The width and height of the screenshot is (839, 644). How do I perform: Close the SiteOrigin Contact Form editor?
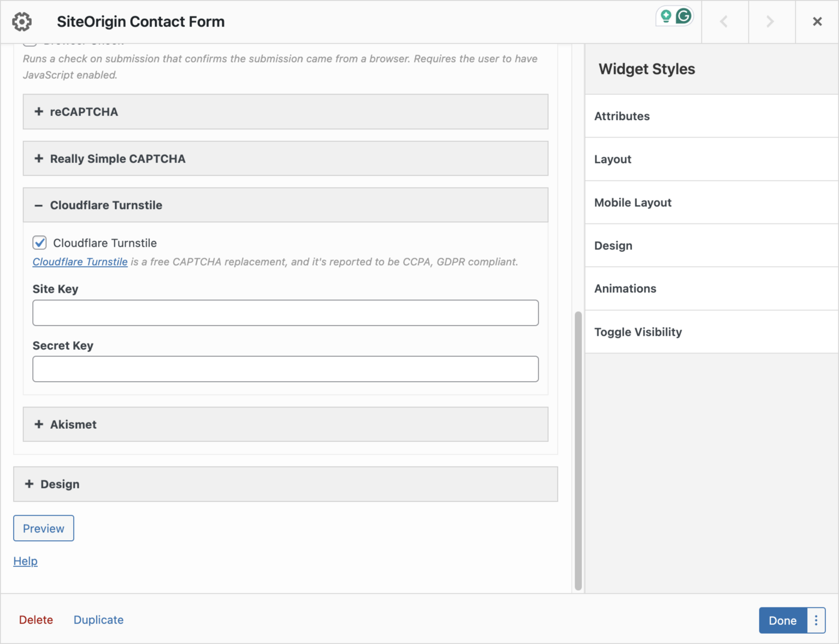817,21
